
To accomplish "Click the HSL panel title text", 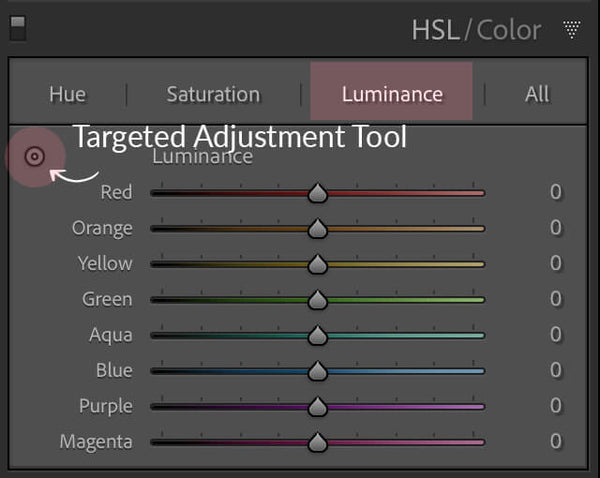I will [435, 30].
